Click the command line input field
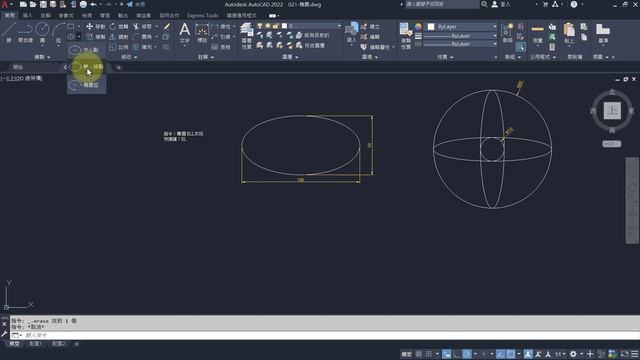 click(324, 336)
